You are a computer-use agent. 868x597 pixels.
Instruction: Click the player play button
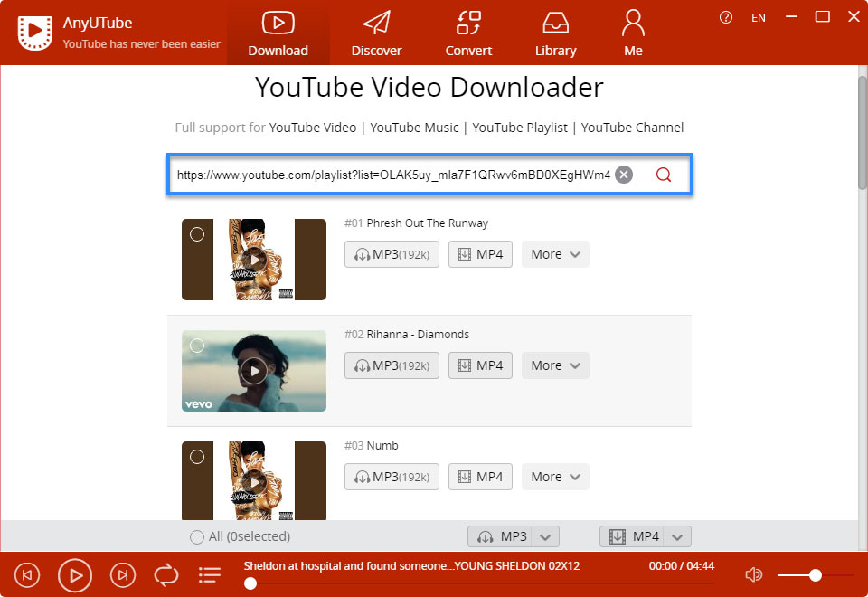(x=75, y=576)
